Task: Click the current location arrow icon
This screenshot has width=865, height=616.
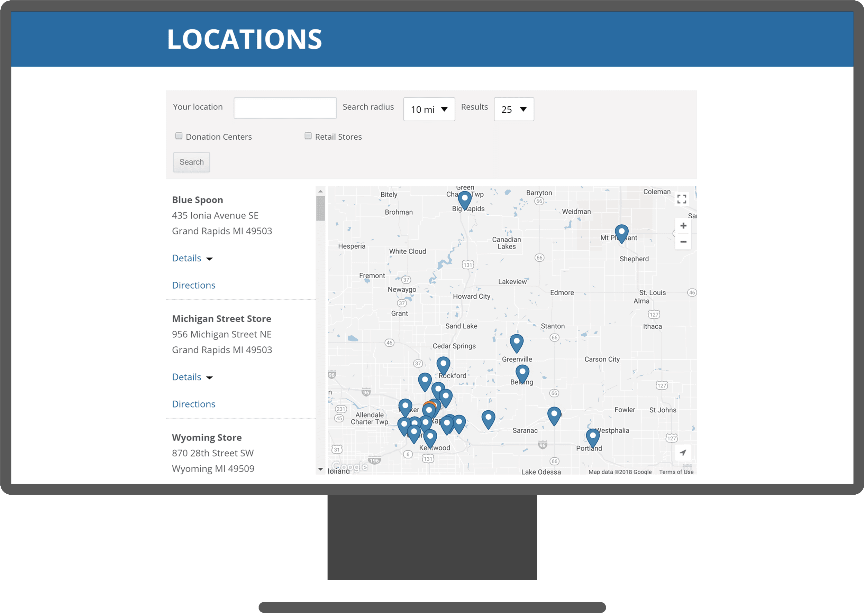Action: 682,454
